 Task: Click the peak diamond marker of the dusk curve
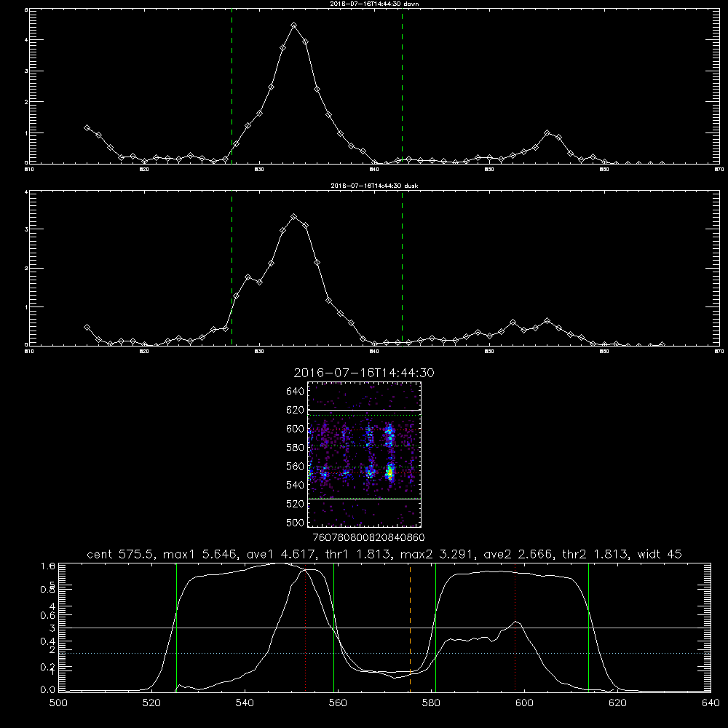[x=294, y=217]
